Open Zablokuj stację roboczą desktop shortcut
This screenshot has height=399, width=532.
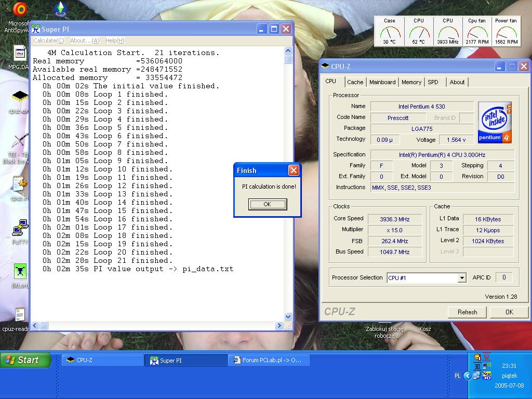384,332
